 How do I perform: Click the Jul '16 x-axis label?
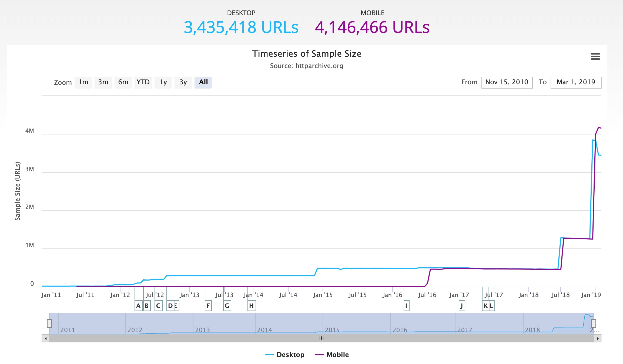click(x=427, y=295)
